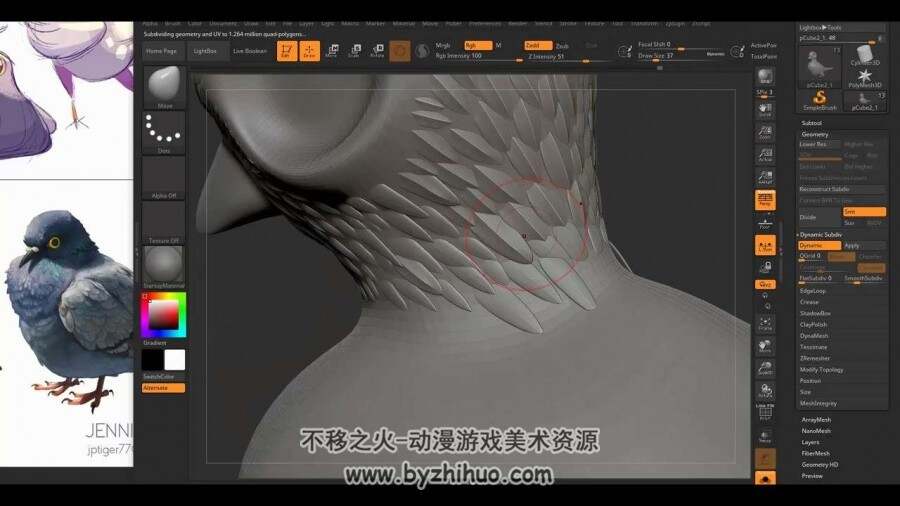Click the Actual size icon
Viewport: 900px width, 506px height.
(x=765, y=155)
